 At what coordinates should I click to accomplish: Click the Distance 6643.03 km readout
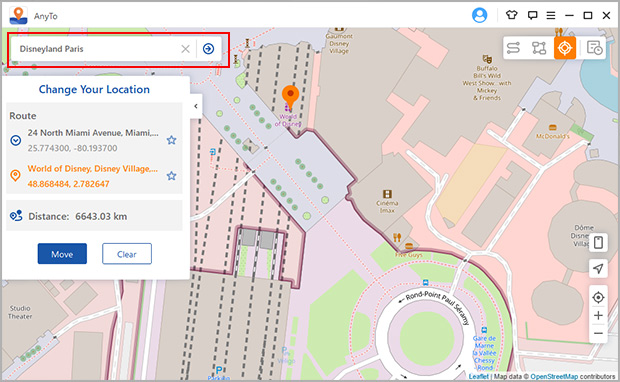[78, 216]
